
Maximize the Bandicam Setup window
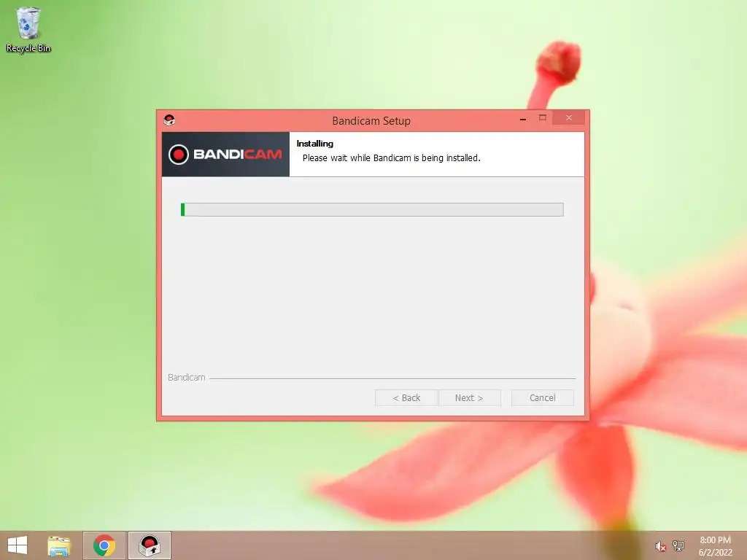543,117
